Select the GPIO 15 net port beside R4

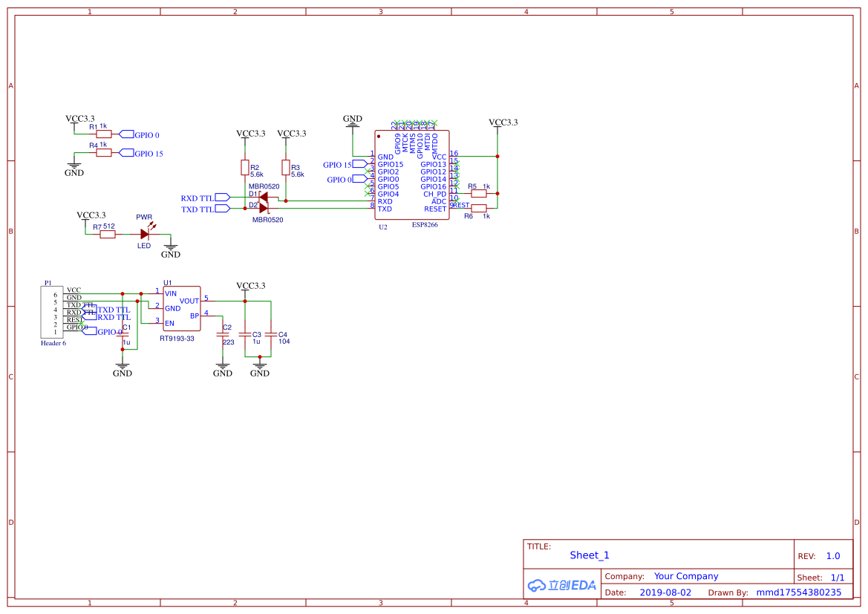pyautogui.click(x=127, y=153)
